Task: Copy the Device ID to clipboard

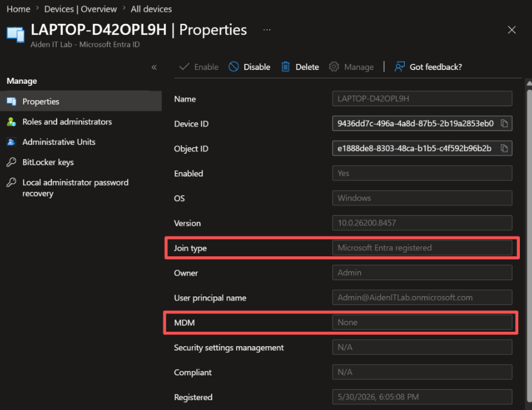Action: pos(504,123)
